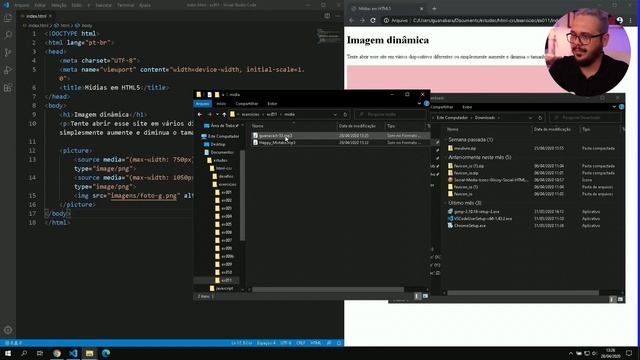The image size is (640, 360).
Task: Click back arrow in media Explorer window
Action: pyautogui.click(x=200, y=115)
